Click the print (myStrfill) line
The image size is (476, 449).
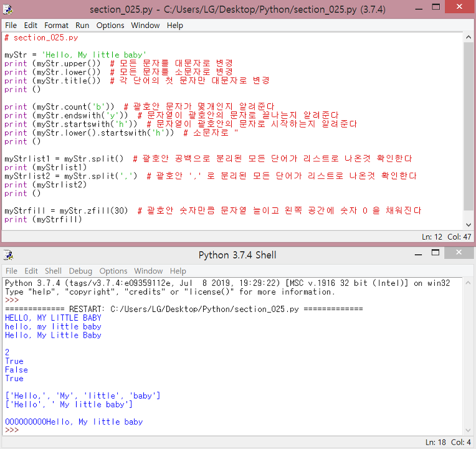click(x=43, y=219)
